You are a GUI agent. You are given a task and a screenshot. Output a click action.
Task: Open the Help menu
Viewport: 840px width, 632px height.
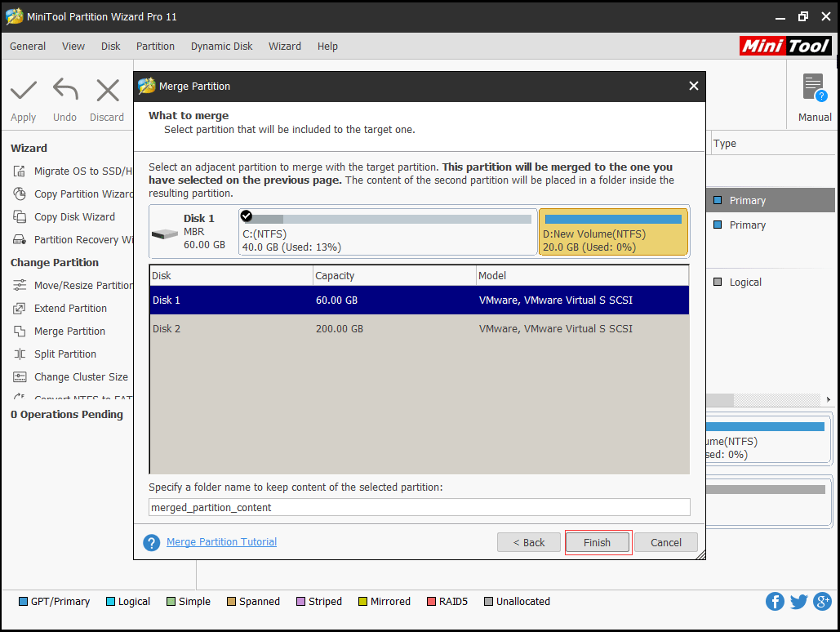(327, 46)
